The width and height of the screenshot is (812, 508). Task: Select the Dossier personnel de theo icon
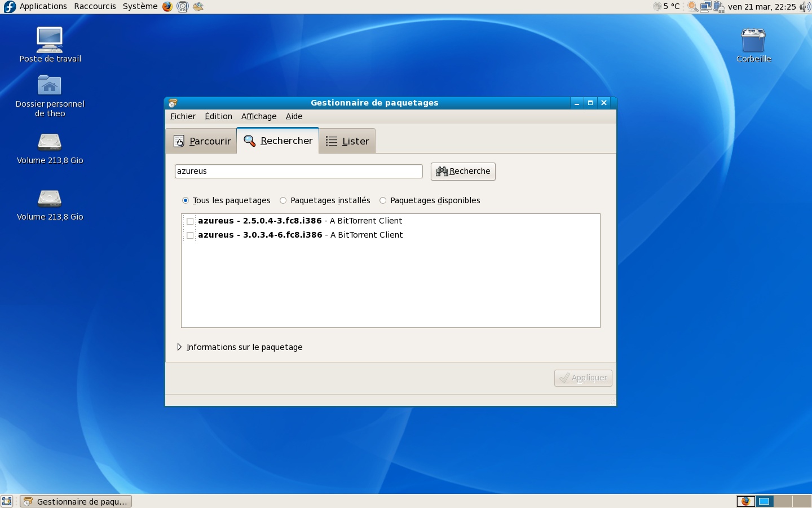[50, 96]
